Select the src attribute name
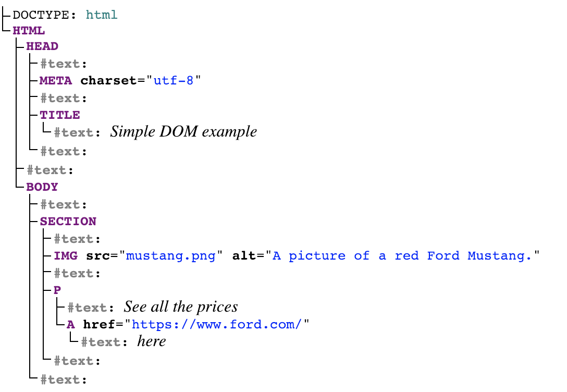The height and width of the screenshot is (392, 567). [98, 255]
